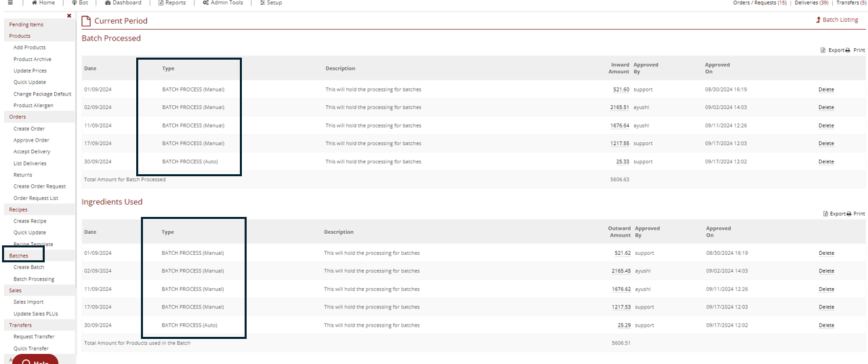
Task: Click the Print icon in Batch Processed
Action: (848, 50)
